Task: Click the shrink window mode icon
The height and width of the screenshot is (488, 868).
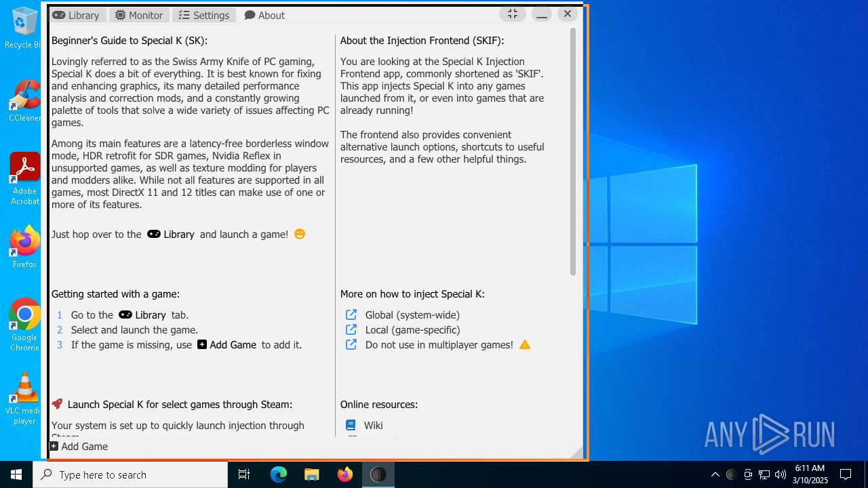Action: pyautogui.click(x=513, y=14)
